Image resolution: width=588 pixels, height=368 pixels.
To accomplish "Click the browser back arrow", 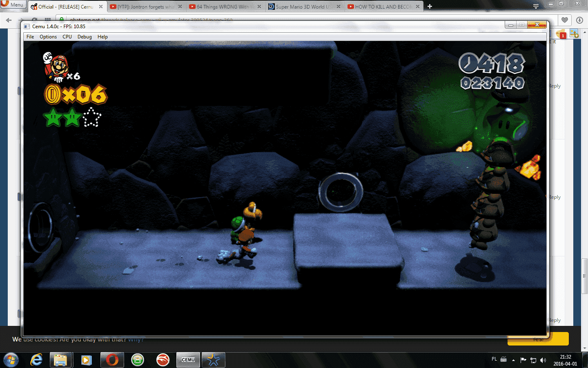I will coord(9,20).
